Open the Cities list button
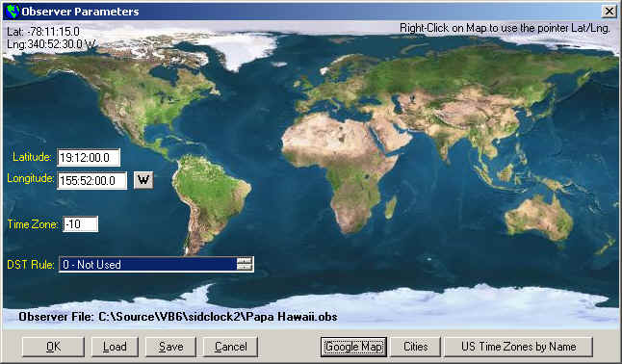The width and height of the screenshot is (622, 364). click(415, 347)
